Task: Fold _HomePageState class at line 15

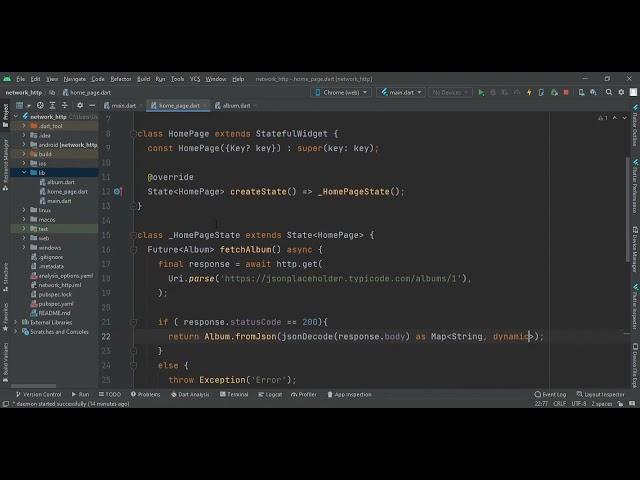Action: click(x=133, y=235)
